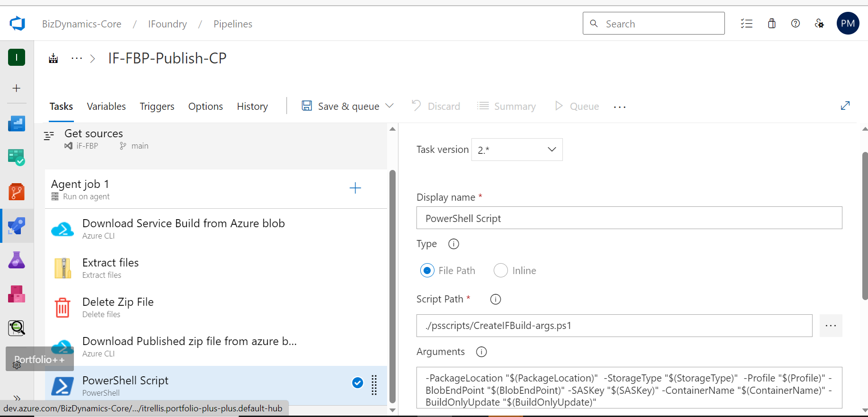Open the PM profile avatar

tap(848, 23)
